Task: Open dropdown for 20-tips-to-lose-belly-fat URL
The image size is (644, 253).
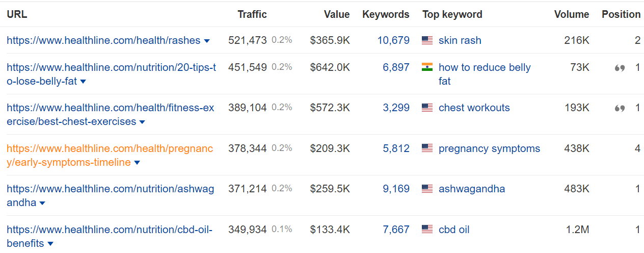Action: [83, 82]
